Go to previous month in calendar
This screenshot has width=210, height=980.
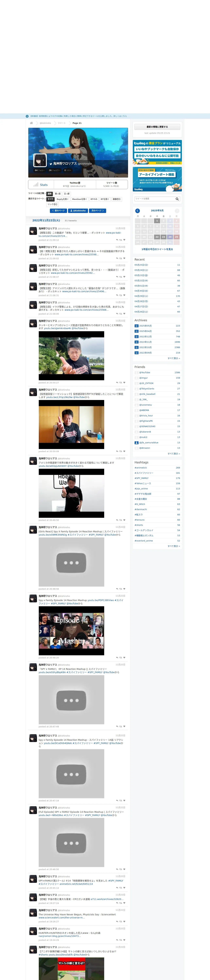pyautogui.click(x=138, y=210)
